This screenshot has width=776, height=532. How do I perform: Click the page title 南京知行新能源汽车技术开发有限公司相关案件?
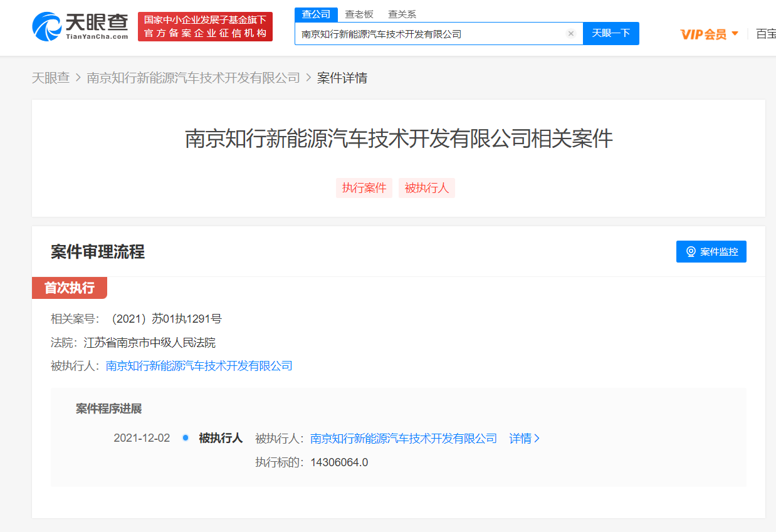[399, 139]
